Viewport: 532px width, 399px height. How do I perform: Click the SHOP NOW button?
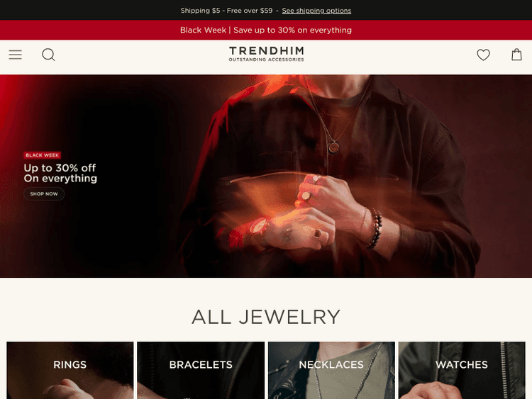pyautogui.click(x=44, y=194)
